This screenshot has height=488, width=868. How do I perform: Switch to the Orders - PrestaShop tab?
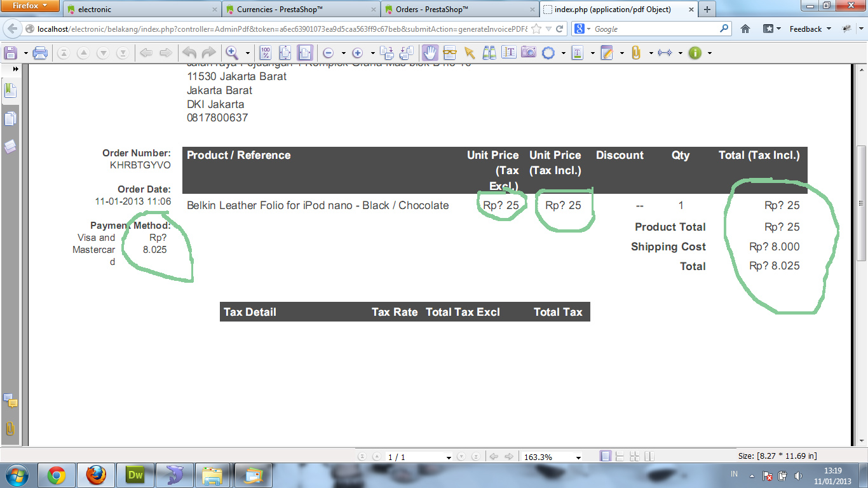tap(459, 10)
